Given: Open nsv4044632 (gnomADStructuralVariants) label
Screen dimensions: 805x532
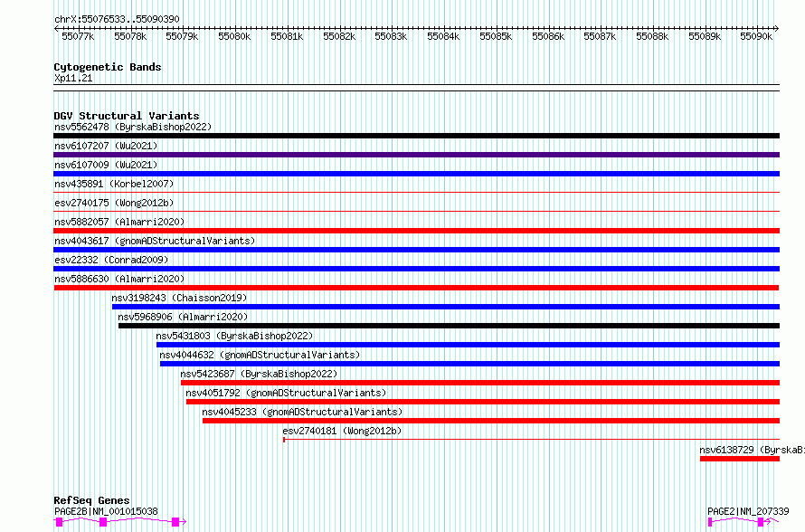Looking at the screenshot, I should 260,355.
